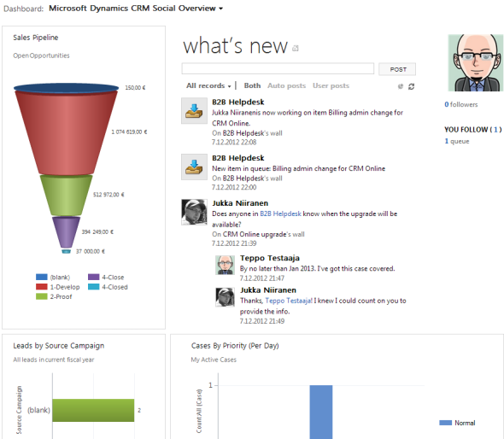Viewport: 504px width, 439px height.
Task: Open Jukka Niiranen name on Thanks reply
Action: click(x=268, y=290)
